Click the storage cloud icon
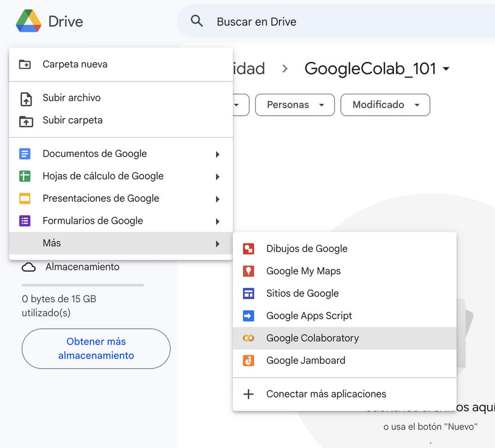Screen dimensions: 495x448 [x=29, y=267]
